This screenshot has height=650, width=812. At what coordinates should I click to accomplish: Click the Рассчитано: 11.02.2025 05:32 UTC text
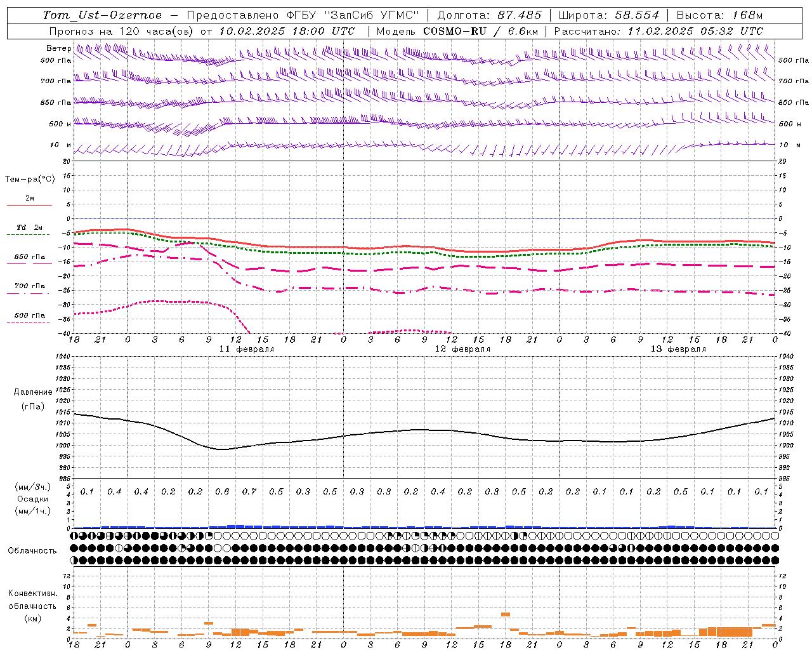coord(658,31)
